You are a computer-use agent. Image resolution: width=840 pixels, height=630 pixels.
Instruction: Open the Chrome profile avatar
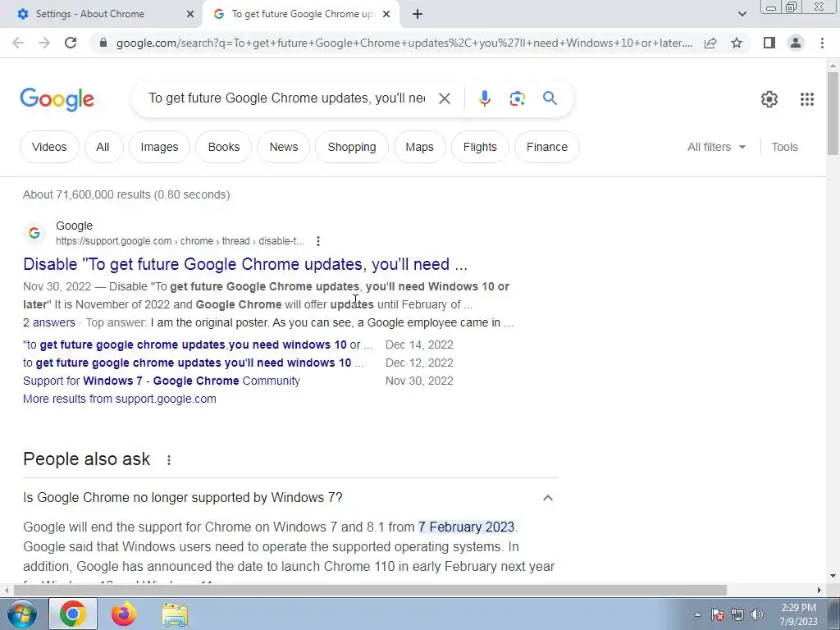796,43
